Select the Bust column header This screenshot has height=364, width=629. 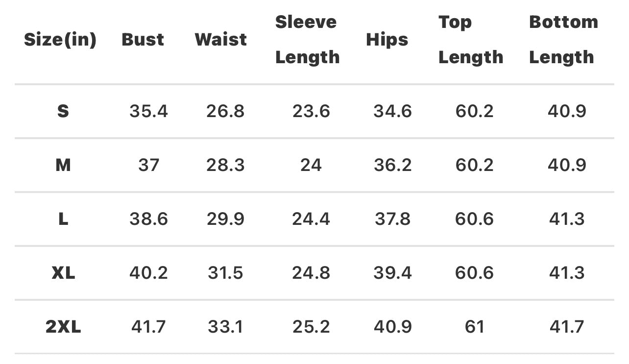click(x=143, y=40)
